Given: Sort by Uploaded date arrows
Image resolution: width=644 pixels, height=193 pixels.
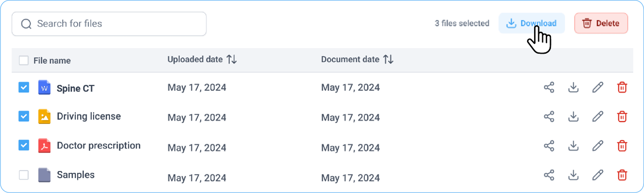Looking at the screenshot, I should pyautogui.click(x=232, y=59).
